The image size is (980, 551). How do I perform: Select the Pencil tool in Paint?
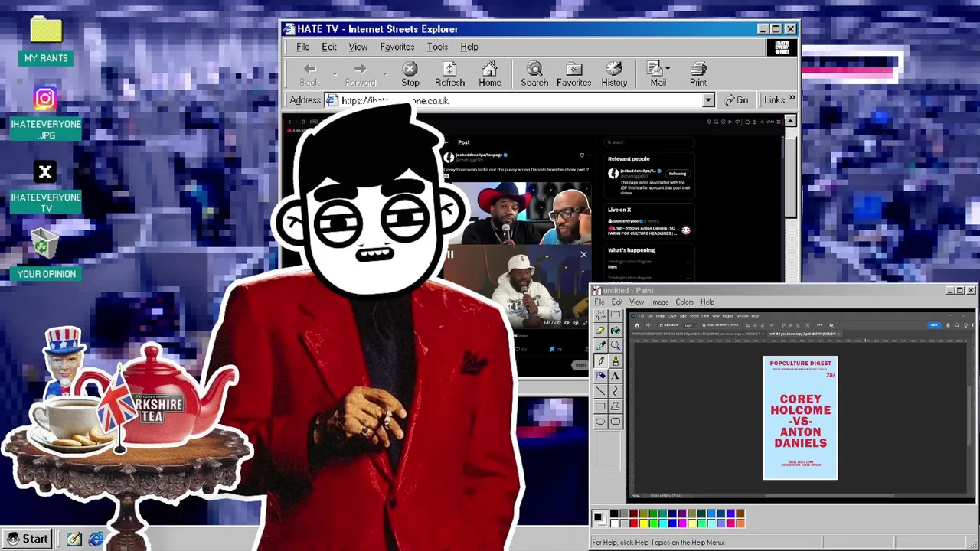[601, 361]
